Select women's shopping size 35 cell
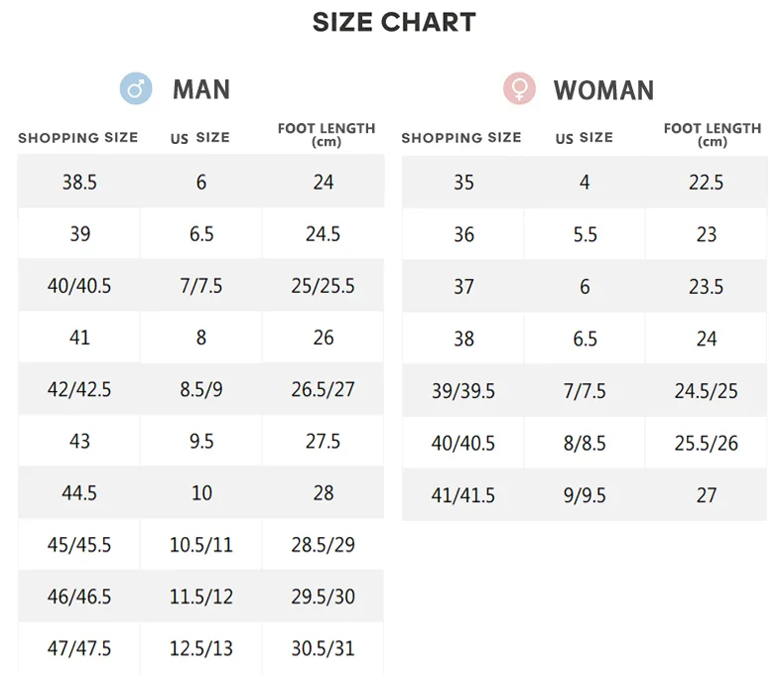The image size is (784, 674). pyautogui.click(x=463, y=183)
